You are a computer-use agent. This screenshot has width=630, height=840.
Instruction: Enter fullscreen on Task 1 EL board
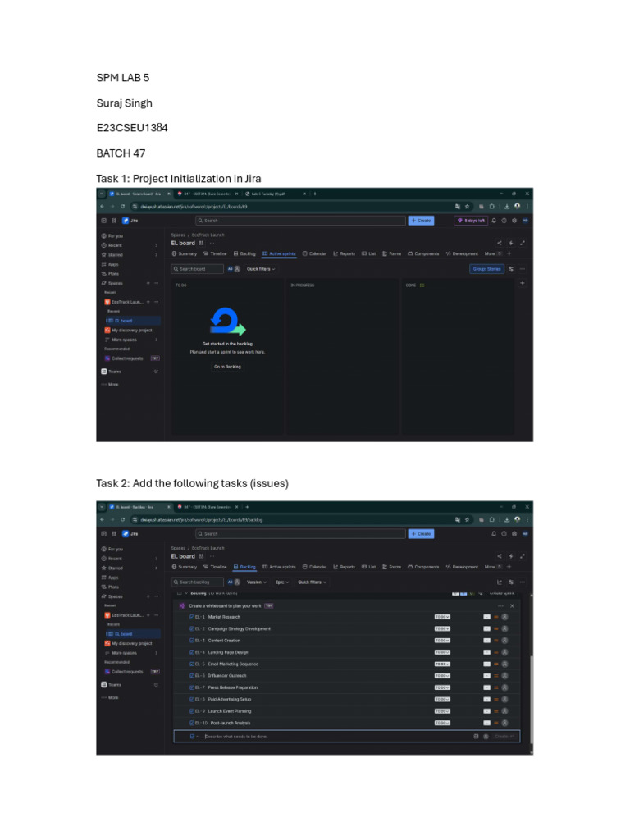[523, 243]
